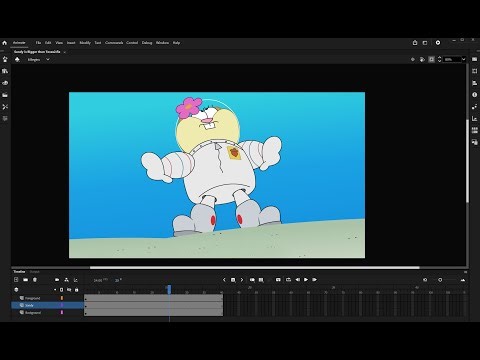
Task: Open the zoom level dropdown arrow
Action: pyautogui.click(x=464, y=59)
